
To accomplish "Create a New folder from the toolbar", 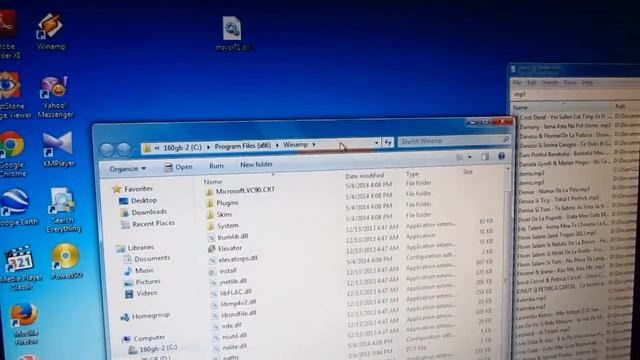I will pyautogui.click(x=256, y=164).
